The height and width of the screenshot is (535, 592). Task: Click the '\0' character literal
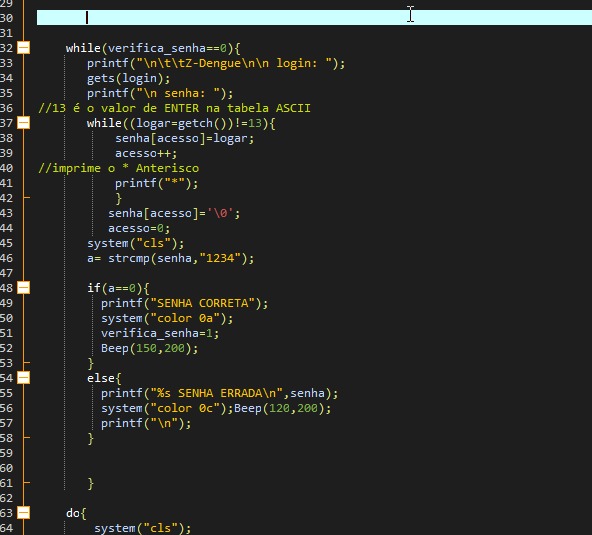[x=220, y=213]
